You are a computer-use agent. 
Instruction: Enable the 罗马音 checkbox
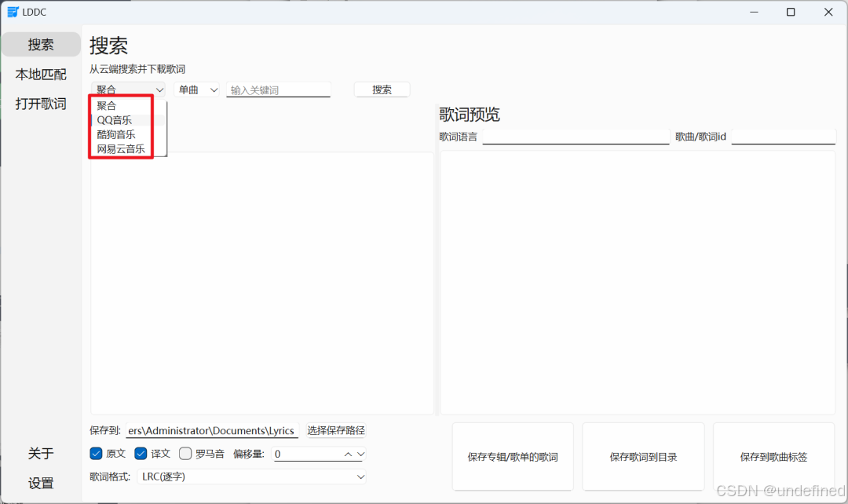[x=185, y=454]
